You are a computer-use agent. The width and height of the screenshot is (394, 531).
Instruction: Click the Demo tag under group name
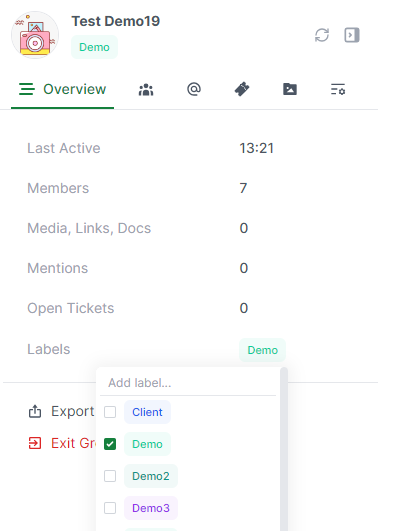pyautogui.click(x=94, y=47)
